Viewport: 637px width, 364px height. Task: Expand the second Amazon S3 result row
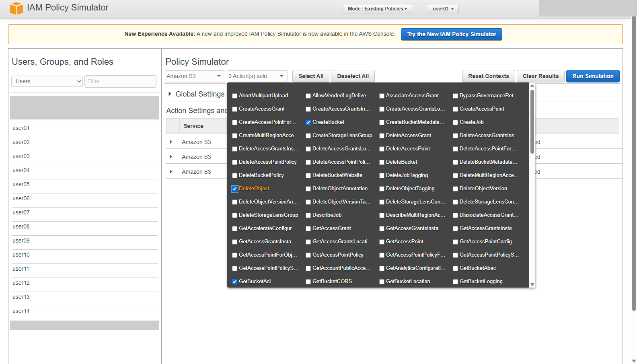pos(171,157)
